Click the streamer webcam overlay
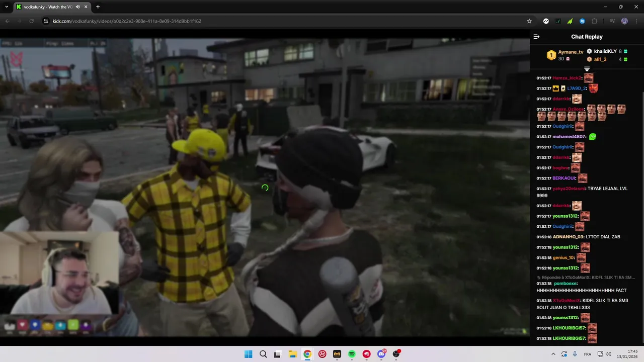This screenshot has width=644, height=362. point(59,273)
